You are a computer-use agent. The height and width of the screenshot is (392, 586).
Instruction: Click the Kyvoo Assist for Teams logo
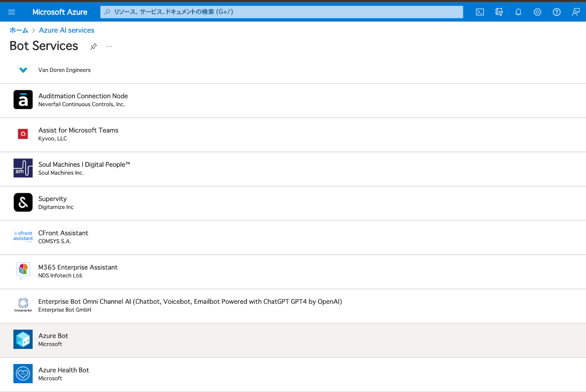click(x=23, y=134)
